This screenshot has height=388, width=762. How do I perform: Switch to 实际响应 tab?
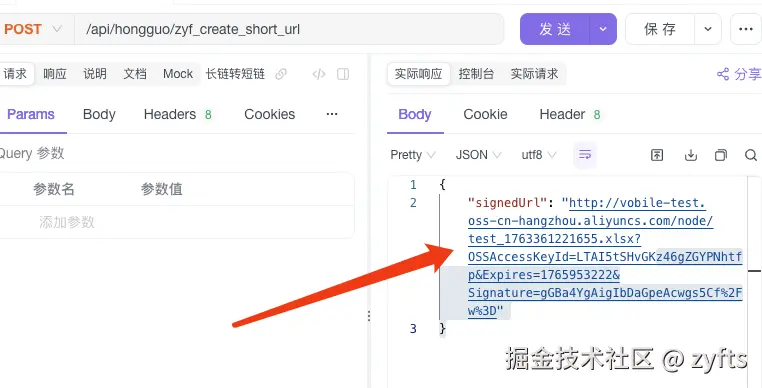(418, 74)
